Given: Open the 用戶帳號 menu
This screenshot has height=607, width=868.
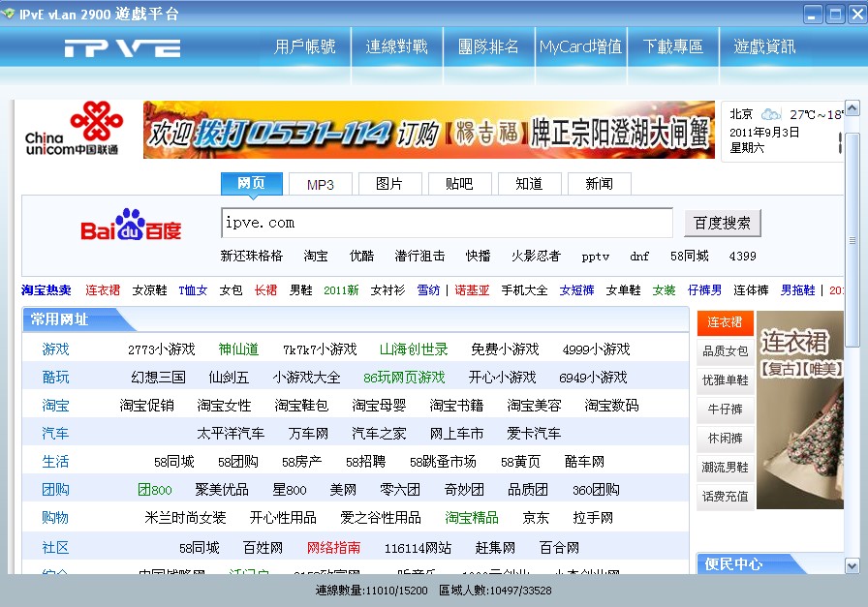Looking at the screenshot, I should click(x=305, y=46).
